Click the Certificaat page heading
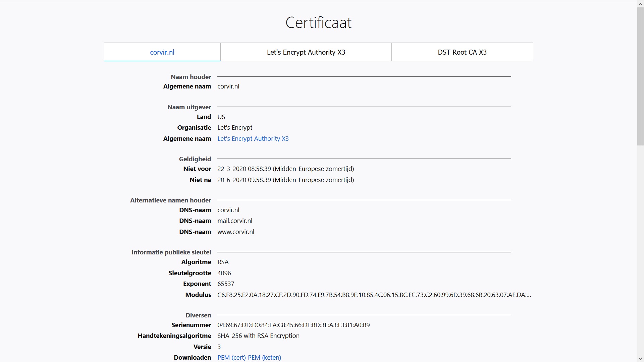The image size is (644, 362). click(x=318, y=22)
